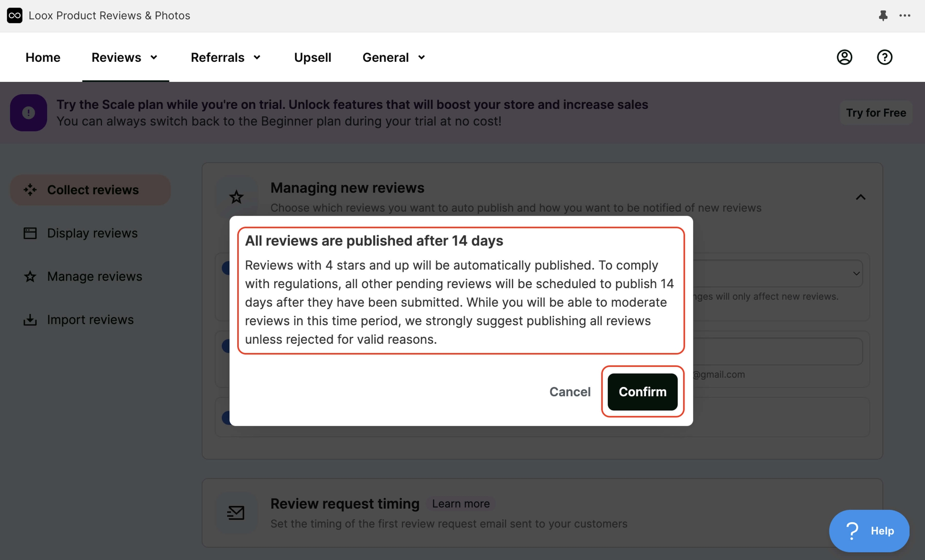
Task: Click the pin icon in title bar
Action: pyautogui.click(x=883, y=15)
